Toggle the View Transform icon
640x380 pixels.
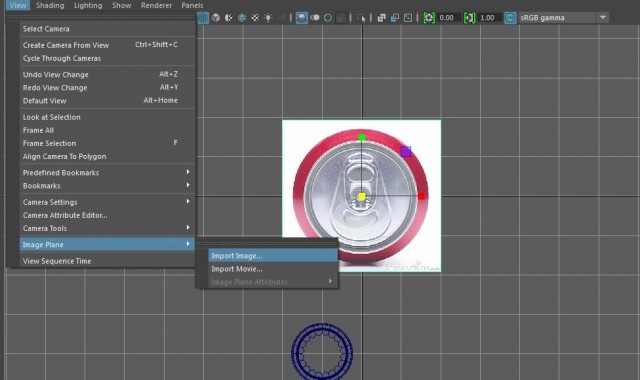point(510,18)
